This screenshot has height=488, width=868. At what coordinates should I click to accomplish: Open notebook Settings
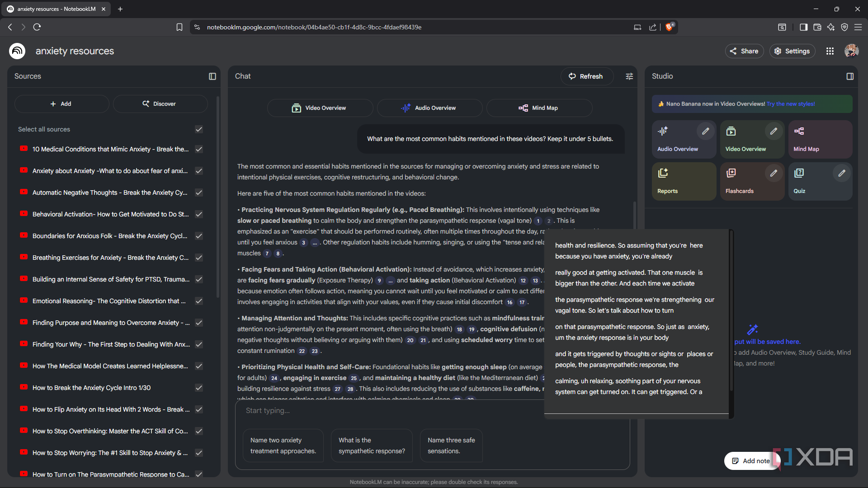pos(793,51)
